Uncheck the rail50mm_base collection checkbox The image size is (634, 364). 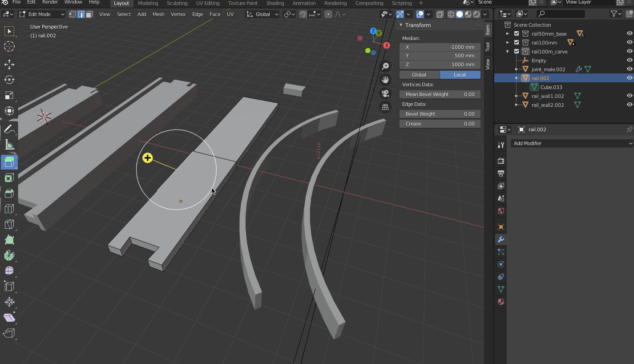click(517, 34)
